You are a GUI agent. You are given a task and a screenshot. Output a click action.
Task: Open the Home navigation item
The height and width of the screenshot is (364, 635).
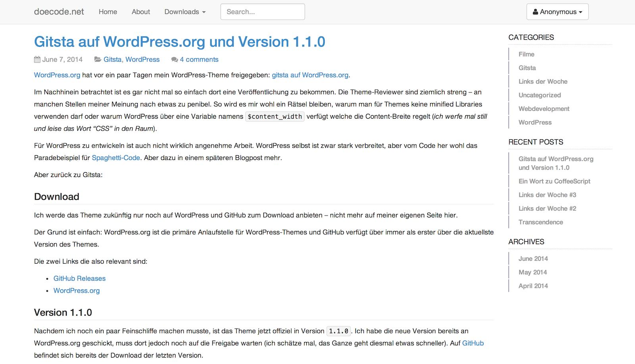click(108, 12)
